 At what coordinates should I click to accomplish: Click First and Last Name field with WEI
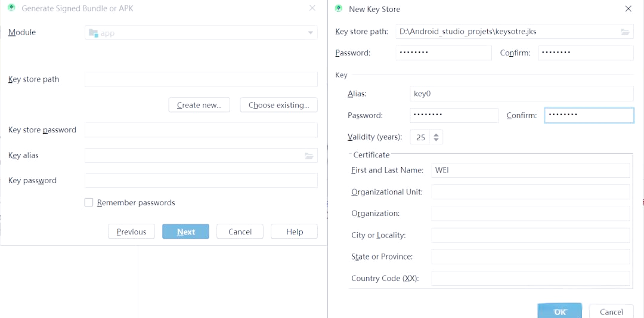(531, 170)
